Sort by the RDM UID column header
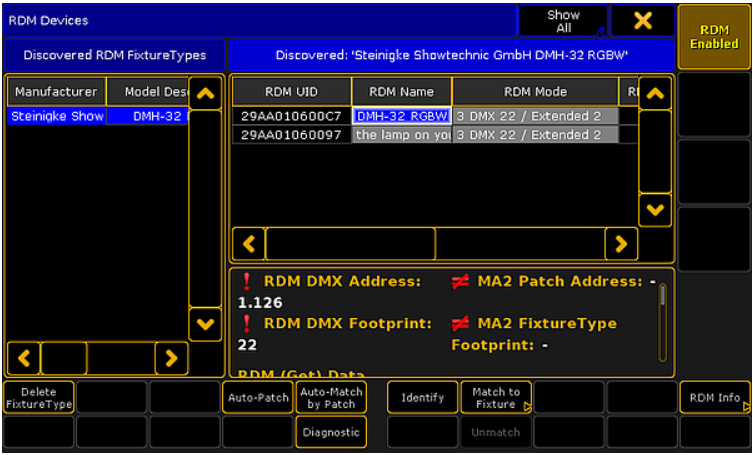The width and height of the screenshot is (753, 455). pyautogui.click(x=291, y=91)
